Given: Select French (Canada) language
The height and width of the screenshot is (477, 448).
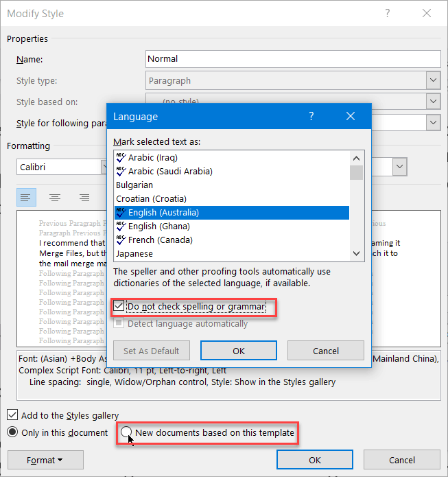Looking at the screenshot, I should pyautogui.click(x=232, y=240).
